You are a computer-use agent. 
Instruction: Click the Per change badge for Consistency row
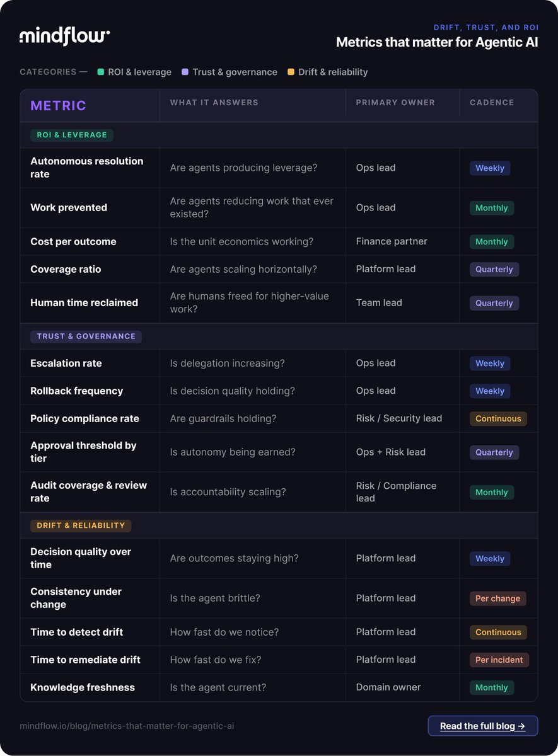click(498, 598)
